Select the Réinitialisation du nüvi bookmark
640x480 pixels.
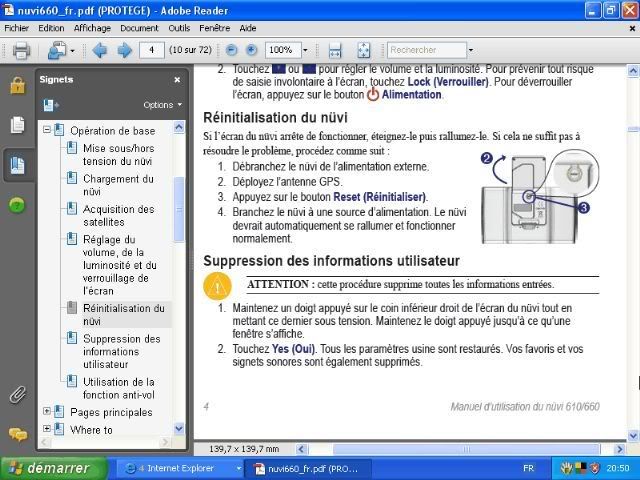coord(124,314)
